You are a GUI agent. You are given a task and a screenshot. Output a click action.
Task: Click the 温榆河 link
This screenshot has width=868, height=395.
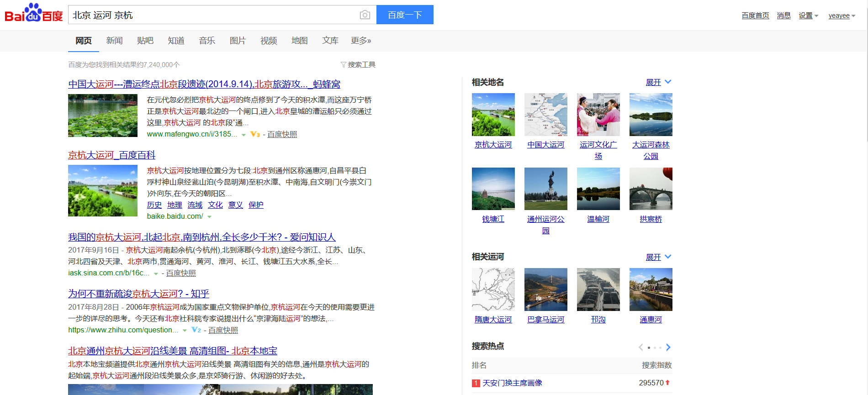click(598, 219)
